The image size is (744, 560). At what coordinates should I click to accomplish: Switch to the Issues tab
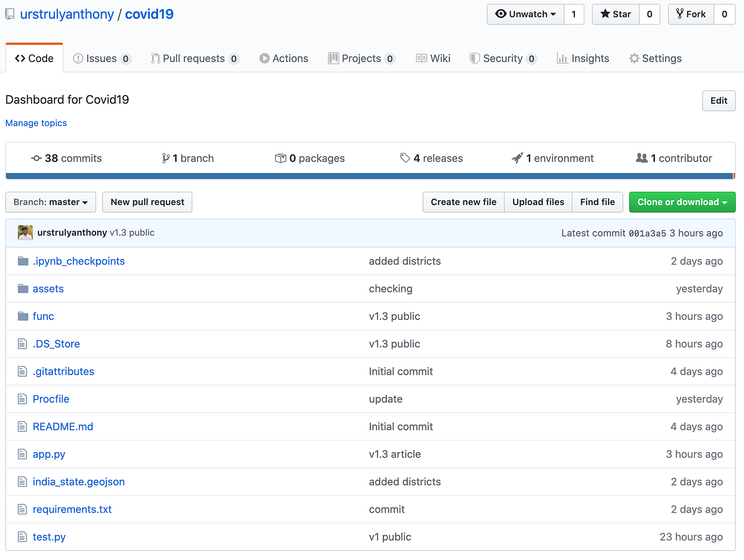[x=101, y=58]
